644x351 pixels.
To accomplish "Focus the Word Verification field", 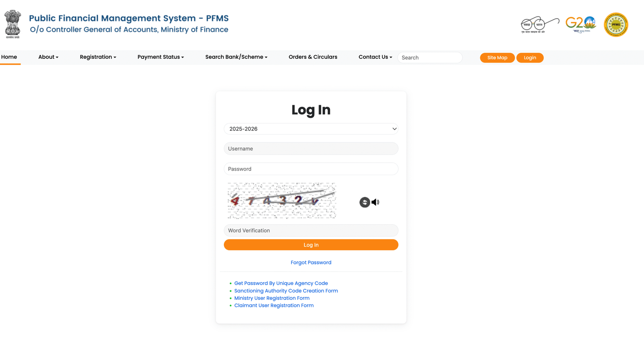I will [x=311, y=230].
